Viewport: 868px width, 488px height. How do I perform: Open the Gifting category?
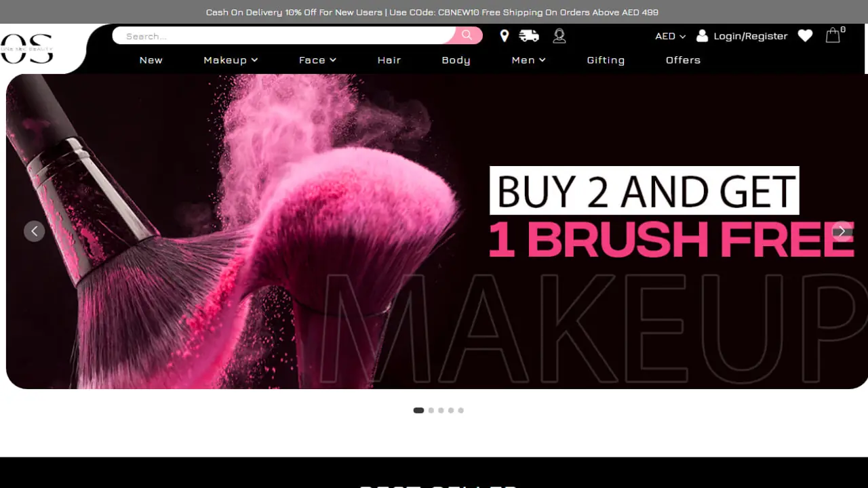[606, 60]
